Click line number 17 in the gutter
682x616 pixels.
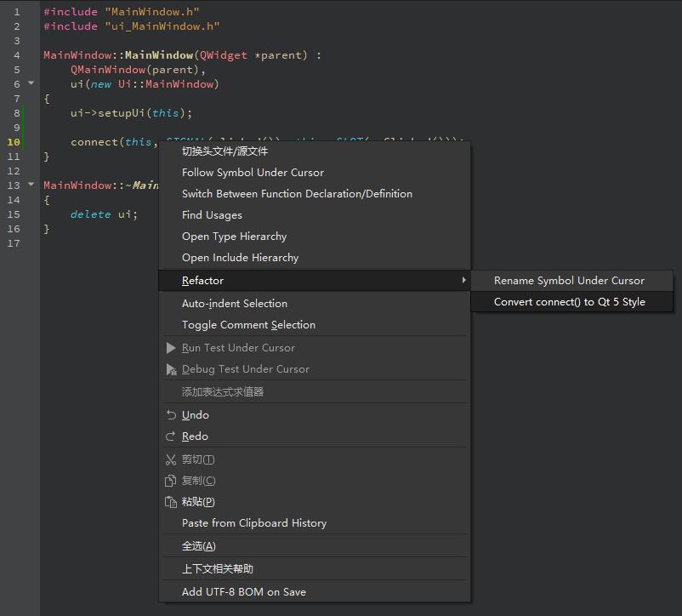click(14, 243)
